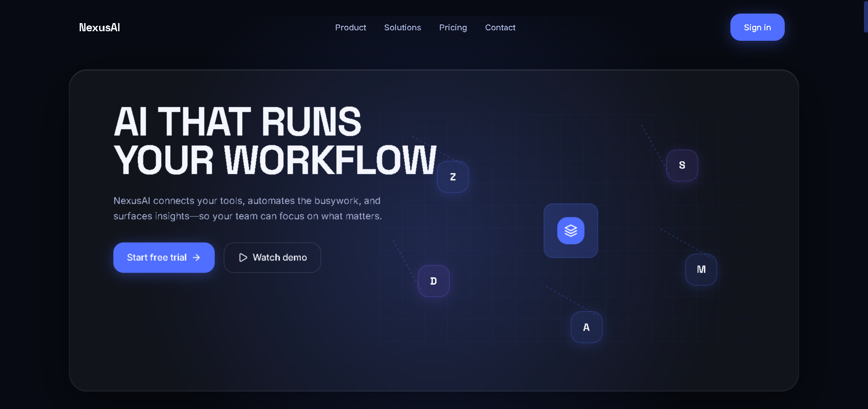This screenshot has height=409, width=868.
Task: Click the play triangle icon beside Watch demo
Action: pyautogui.click(x=243, y=257)
